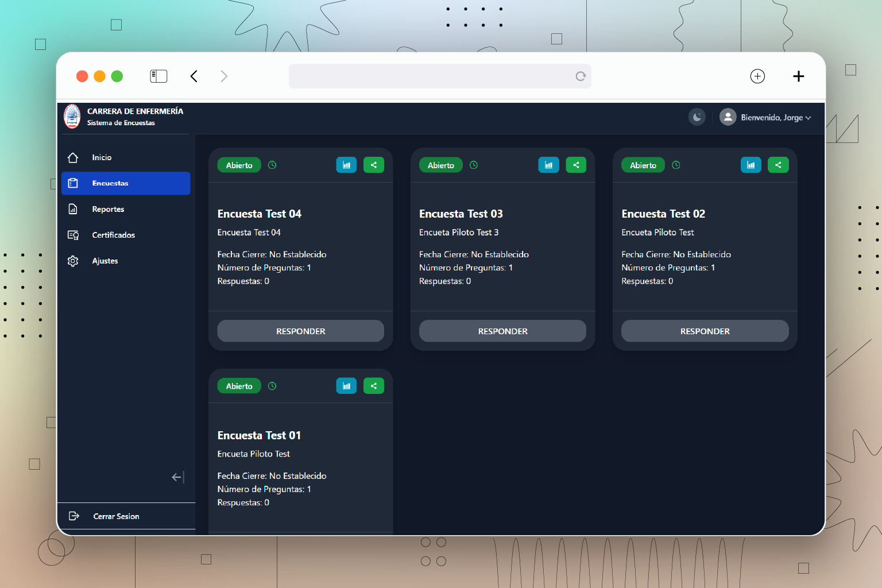Click the browser address bar

pos(431,76)
